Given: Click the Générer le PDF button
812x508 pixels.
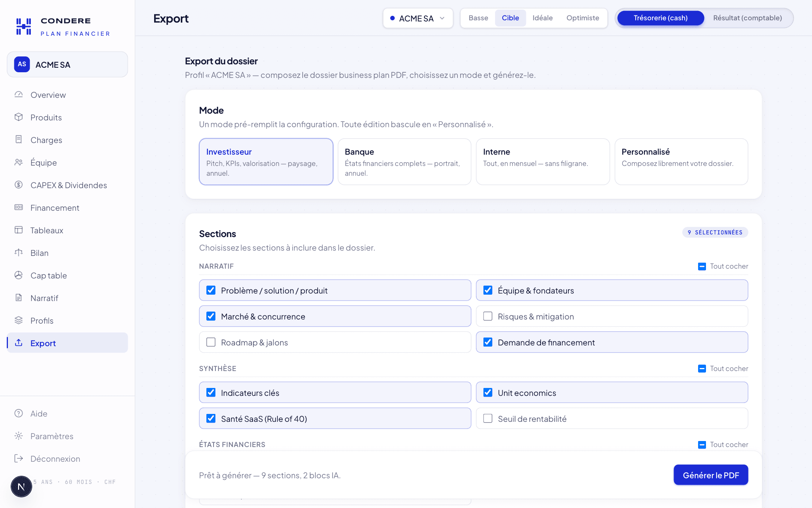Looking at the screenshot, I should tap(711, 475).
